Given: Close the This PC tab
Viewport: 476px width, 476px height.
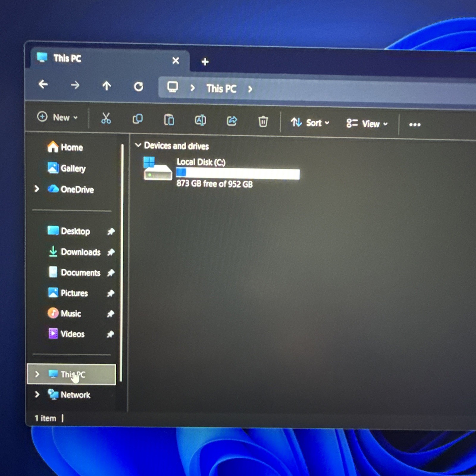Looking at the screenshot, I should point(176,61).
